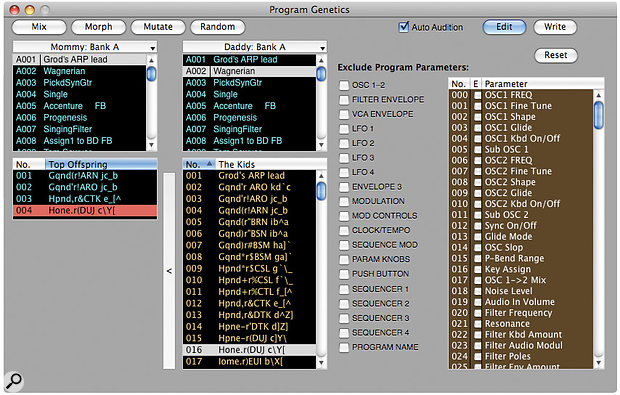
Task: Select Daddy program A008 Assign1 to BD FB
Action: coord(250,141)
